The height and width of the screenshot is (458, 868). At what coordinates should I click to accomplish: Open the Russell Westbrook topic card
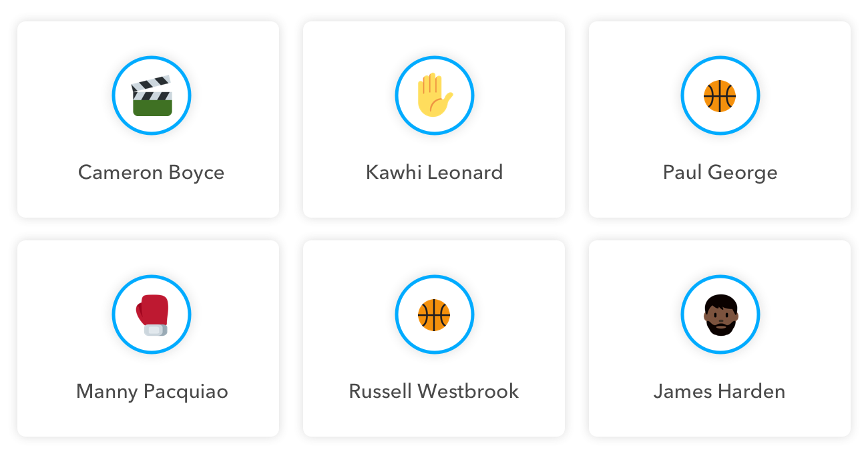pyautogui.click(x=434, y=338)
